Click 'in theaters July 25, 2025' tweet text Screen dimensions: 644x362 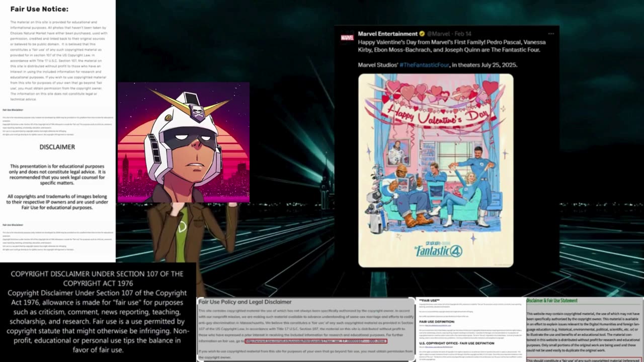(x=484, y=65)
